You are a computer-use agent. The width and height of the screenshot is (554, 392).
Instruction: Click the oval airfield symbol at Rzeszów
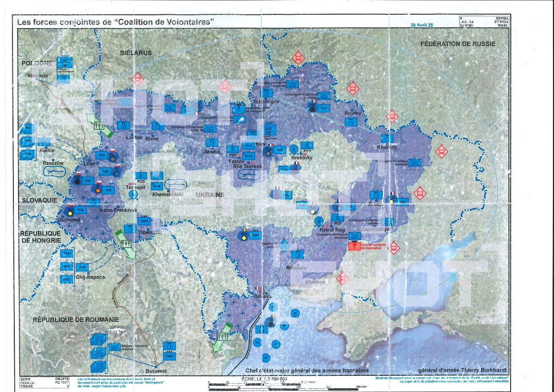pos(54,170)
